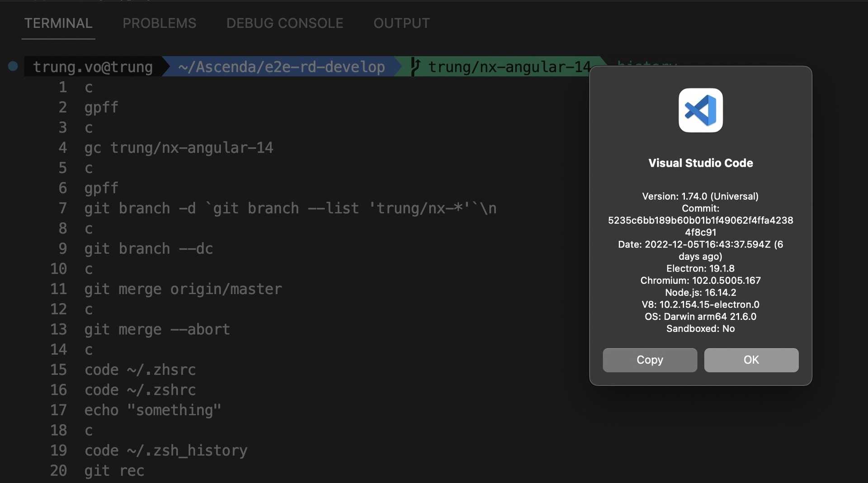Click the Copy button in the About dialog
Image resolution: width=868 pixels, height=483 pixels.
pos(650,360)
